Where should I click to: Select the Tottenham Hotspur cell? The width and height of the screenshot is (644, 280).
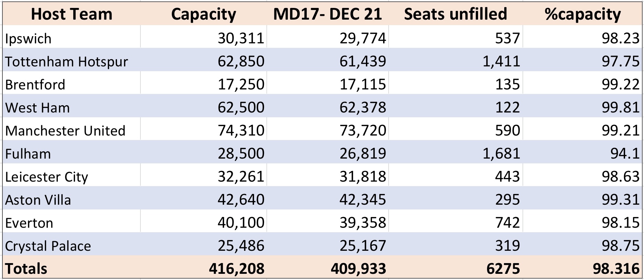(x=72, y=60)
